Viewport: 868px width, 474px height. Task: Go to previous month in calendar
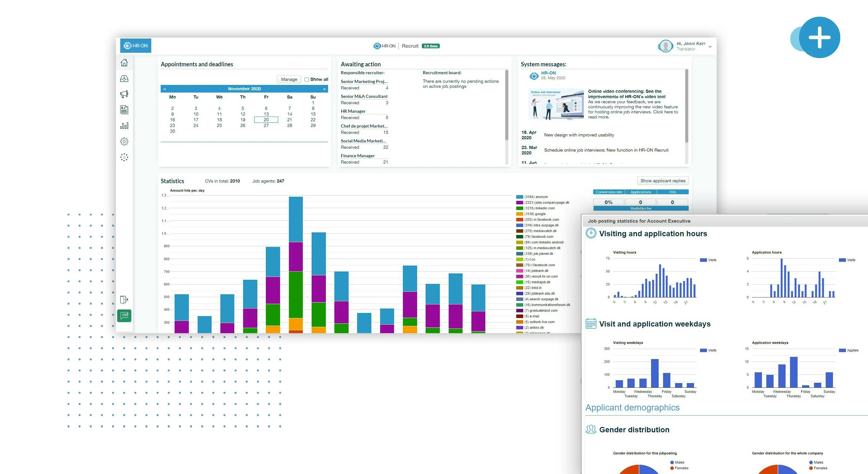(x=165, y=89)
